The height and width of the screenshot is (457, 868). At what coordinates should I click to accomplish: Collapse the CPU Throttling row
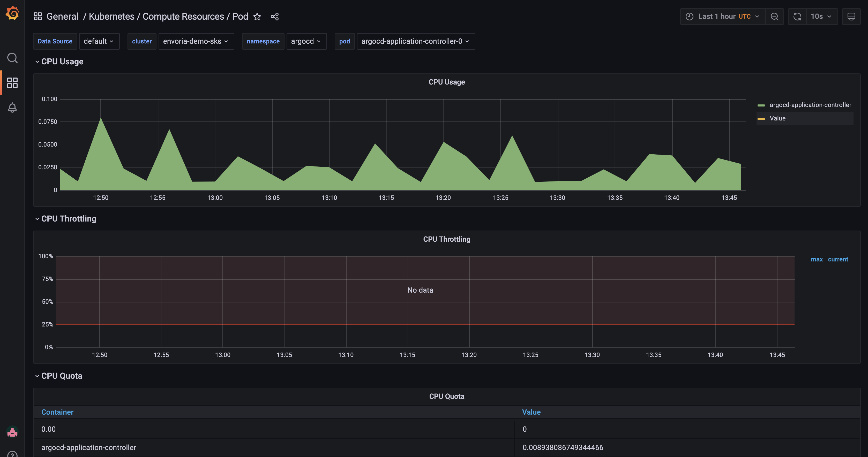pyautogui.click(x=66, y=219)
